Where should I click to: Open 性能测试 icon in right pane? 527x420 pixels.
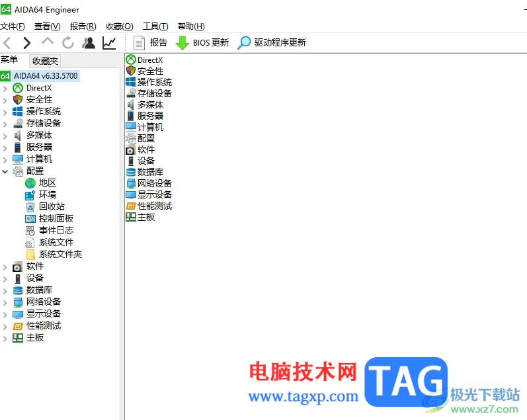[x=131, y=206]
